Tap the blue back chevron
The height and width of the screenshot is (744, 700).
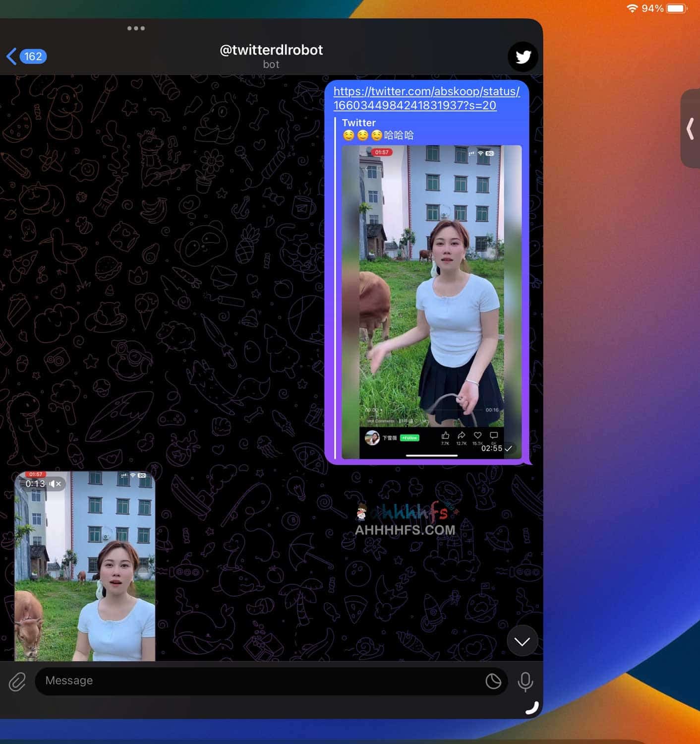pos(11,57)
